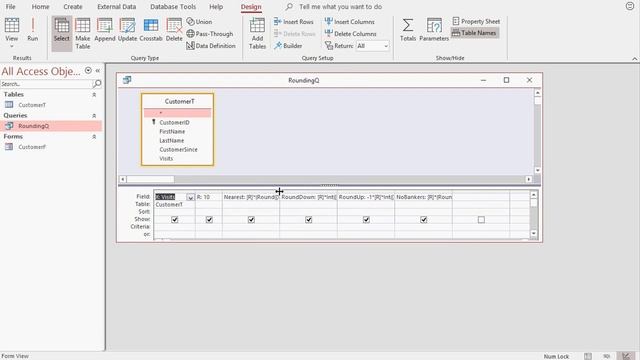Uncheck Show for the RoundUp column
640x360 pixels.
coord(366,220)
